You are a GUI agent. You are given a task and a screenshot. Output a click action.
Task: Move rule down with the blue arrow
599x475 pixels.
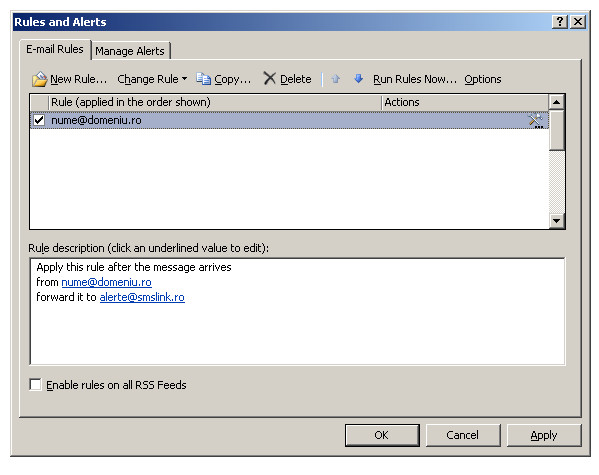coord(358,78)
